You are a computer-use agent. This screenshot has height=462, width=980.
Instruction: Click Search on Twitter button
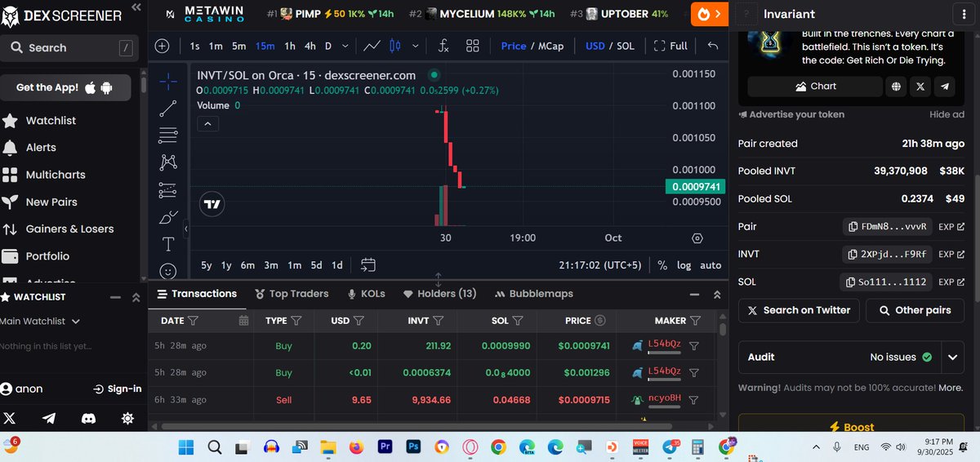coord(799,310)
